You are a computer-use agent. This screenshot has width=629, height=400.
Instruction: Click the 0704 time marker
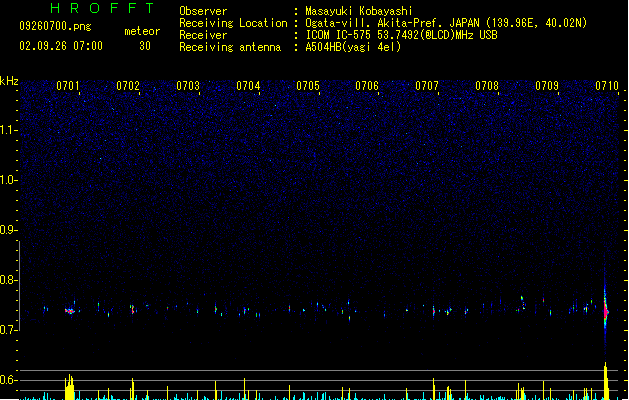[248, 86]
